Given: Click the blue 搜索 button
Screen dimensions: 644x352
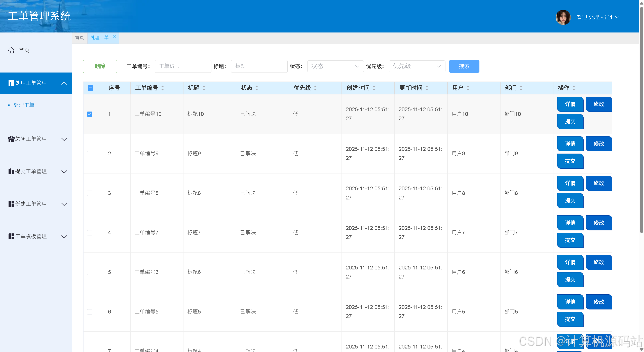Looking at the screenshot, I should tap(464, 66).
